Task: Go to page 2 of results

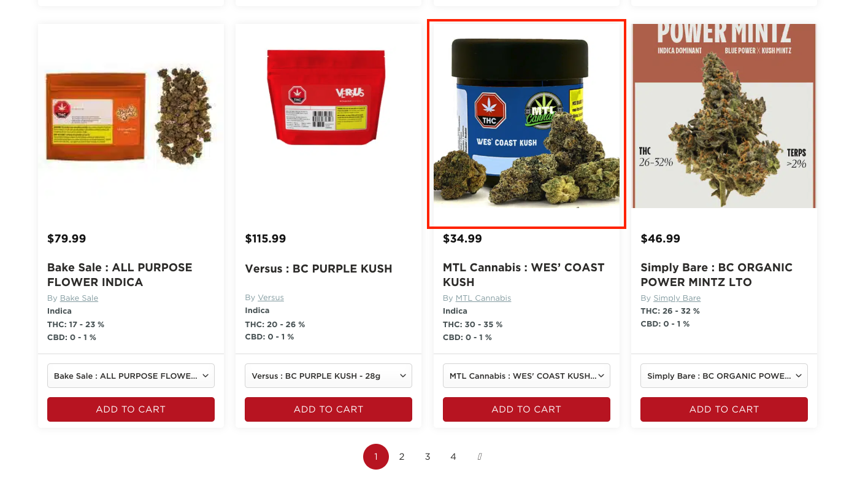Action: [402, 457]
